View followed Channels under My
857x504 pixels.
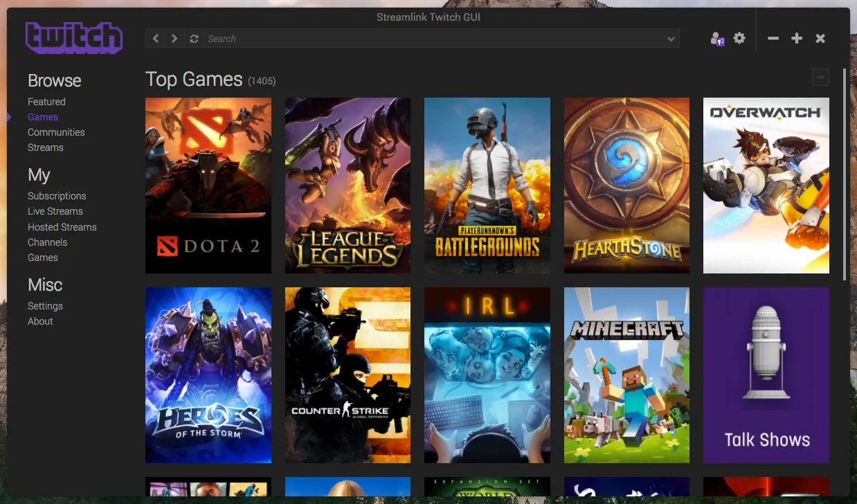click(x=47, y=242)
